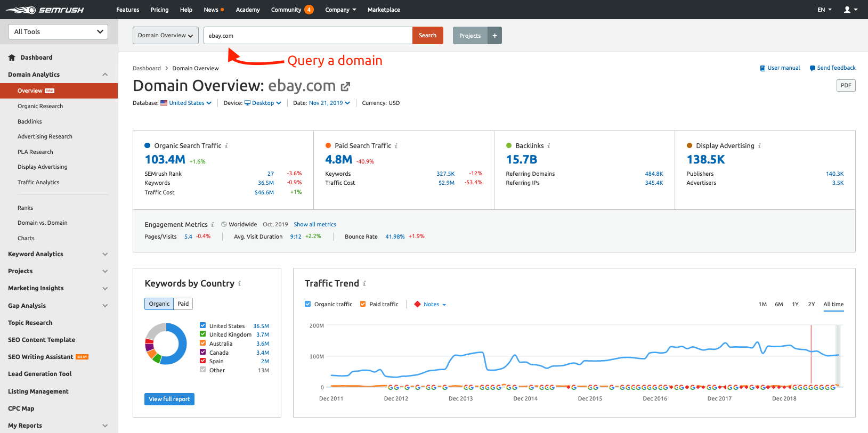
Task: Click info icon next to Organic Search Traffic
Action: (226, 146)
